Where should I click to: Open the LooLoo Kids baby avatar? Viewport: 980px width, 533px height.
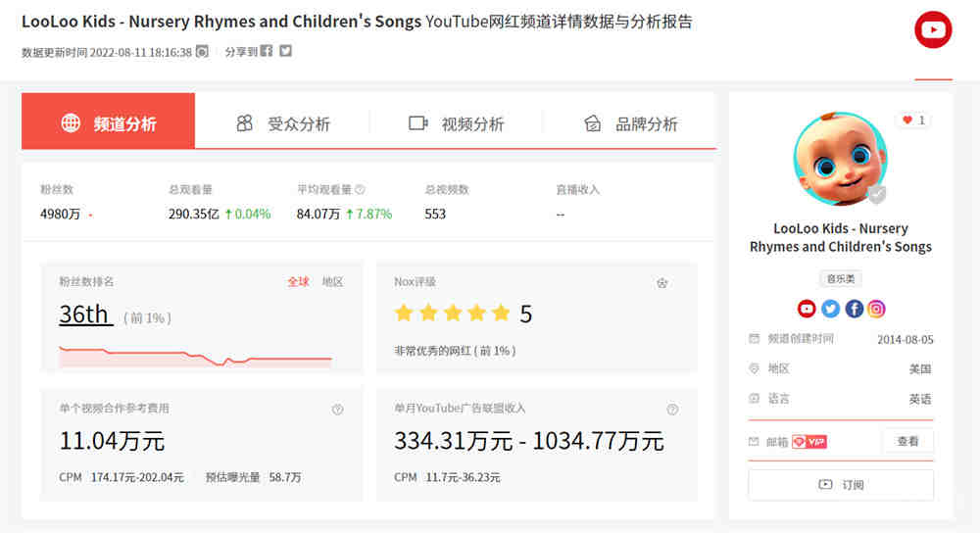coord(840,159)
